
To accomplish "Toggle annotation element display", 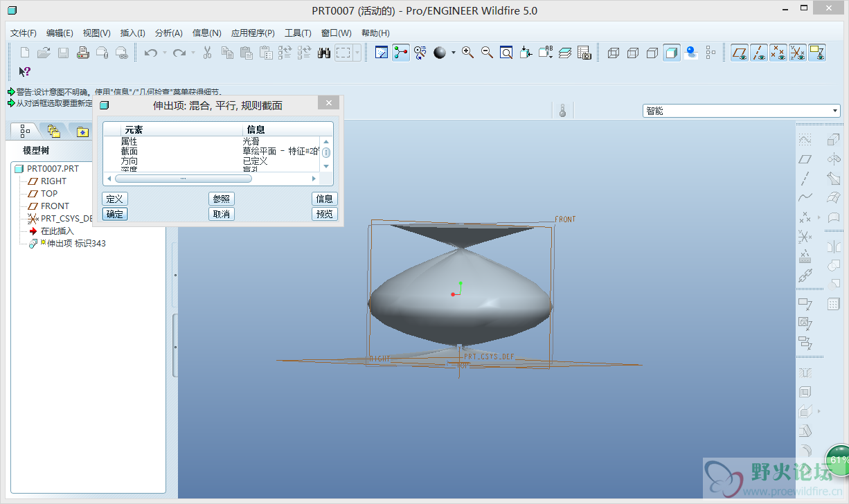I will click(817, 53).
